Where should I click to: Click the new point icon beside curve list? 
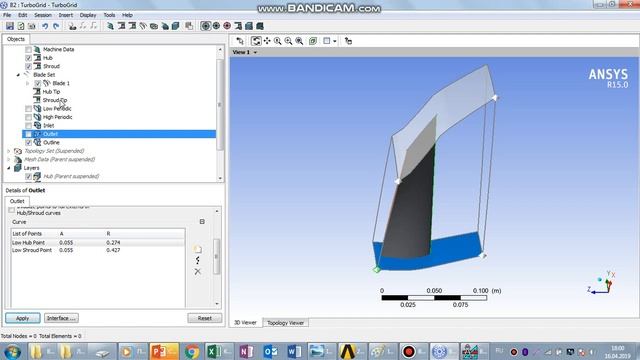click(x=198, y=249)
